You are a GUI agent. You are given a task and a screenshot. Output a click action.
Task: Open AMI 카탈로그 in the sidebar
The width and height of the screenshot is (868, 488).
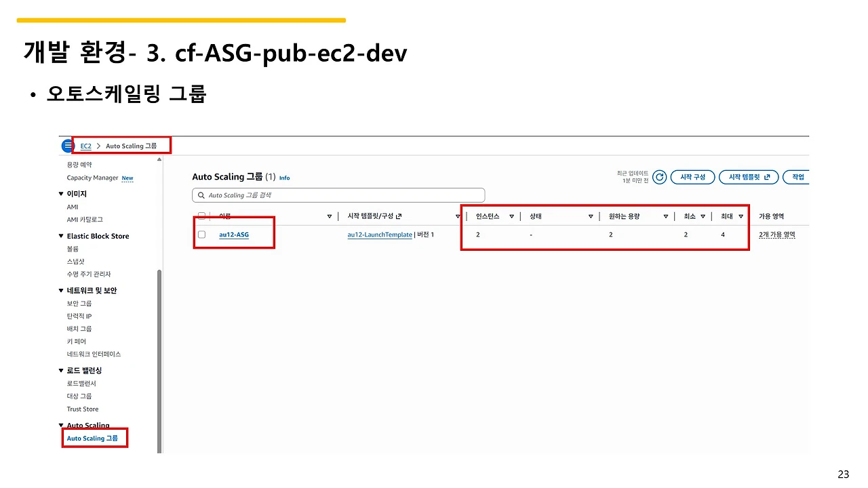(x=85, y=220)
